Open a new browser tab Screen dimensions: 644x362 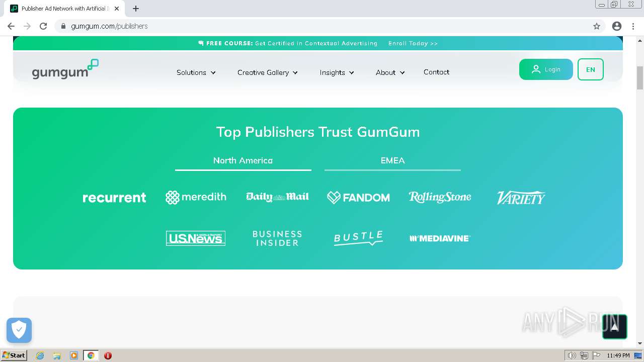tap(136, 9)
